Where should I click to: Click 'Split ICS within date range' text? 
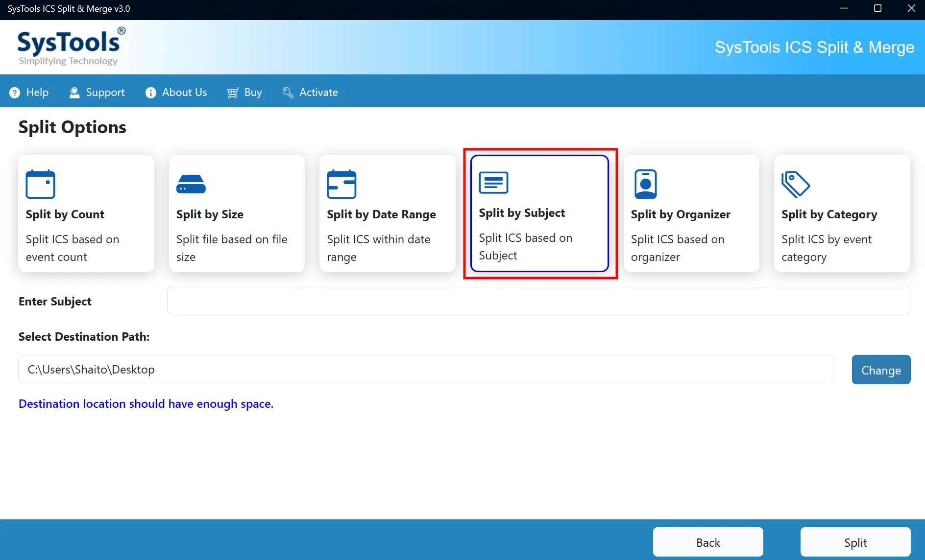click(x=379, y=248)
